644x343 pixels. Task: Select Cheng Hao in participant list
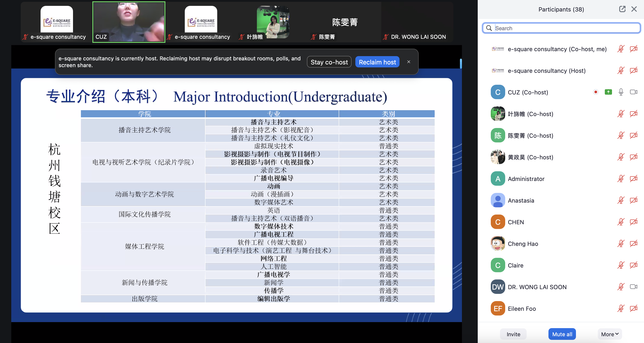pyautogui.click(x=523, y=243)
